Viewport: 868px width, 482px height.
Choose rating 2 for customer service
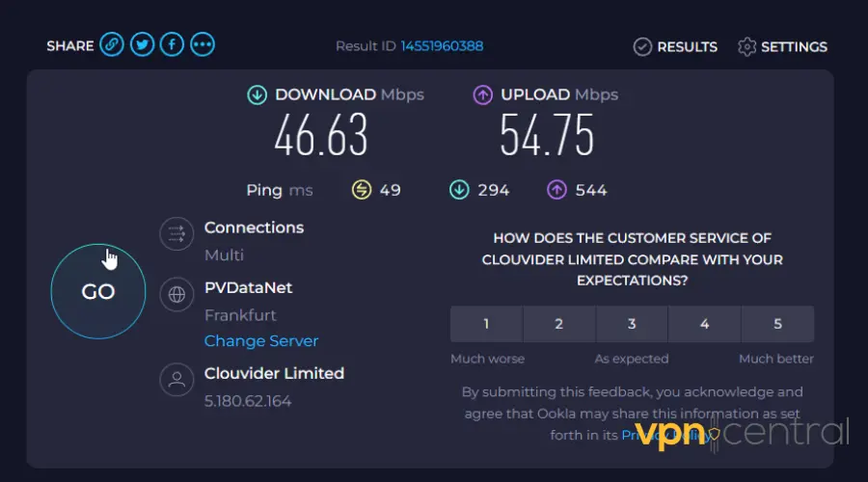(559, 324)
